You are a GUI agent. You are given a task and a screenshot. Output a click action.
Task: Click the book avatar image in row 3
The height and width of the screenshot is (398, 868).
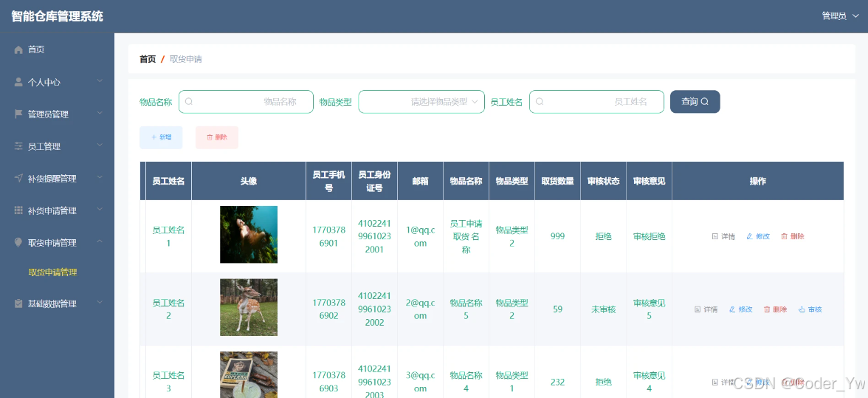[x=249, y=375]
